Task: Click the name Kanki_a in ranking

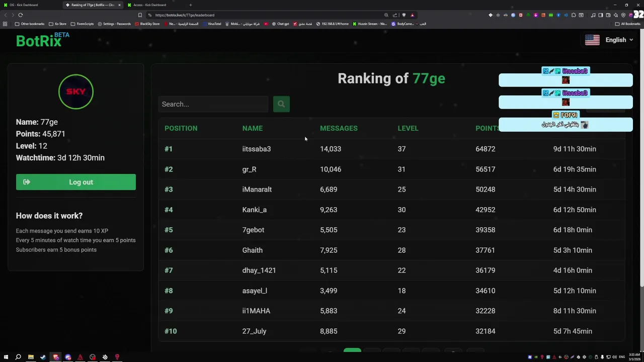Action: pyautogui.click(x=255, y=210)
